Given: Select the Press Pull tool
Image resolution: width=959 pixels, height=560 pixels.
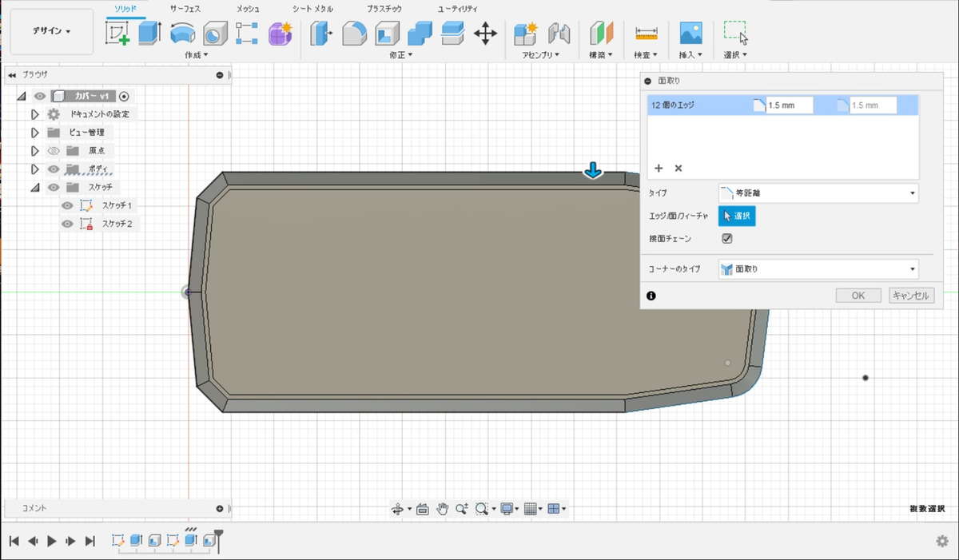Looking at the screenshot, I should click(x=322, y=33).
